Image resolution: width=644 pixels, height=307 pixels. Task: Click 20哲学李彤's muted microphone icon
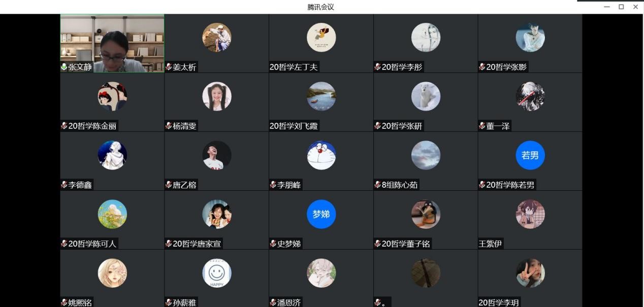[378, 67]
